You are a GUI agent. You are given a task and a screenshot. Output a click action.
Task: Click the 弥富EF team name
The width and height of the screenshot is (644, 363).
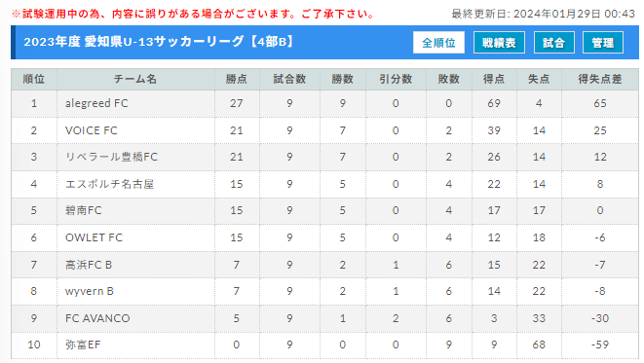83,345
